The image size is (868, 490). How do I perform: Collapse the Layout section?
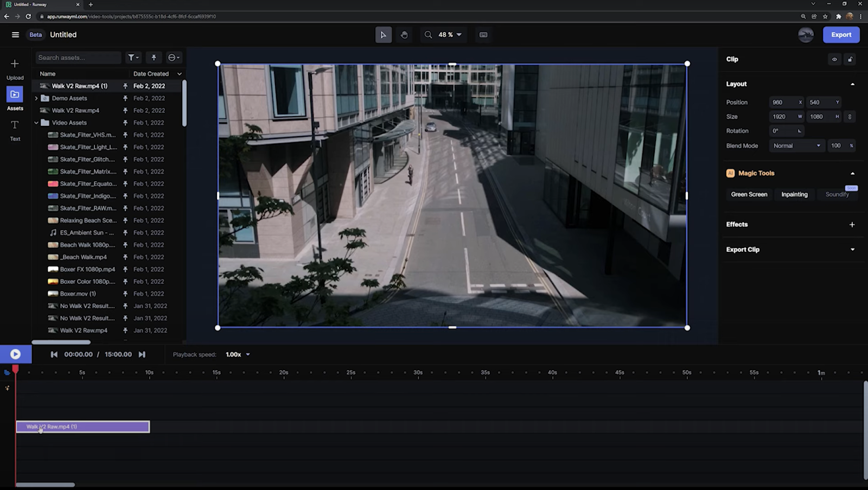[852, 84]
